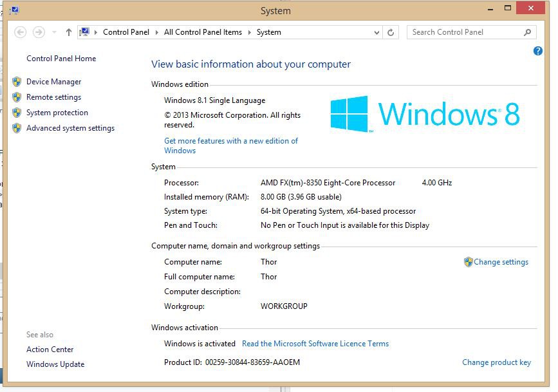Click the AMD FX(tm)-8350 Eight-Core Processor value
Viewport: 558px width, 392px height.
point(328,183)
